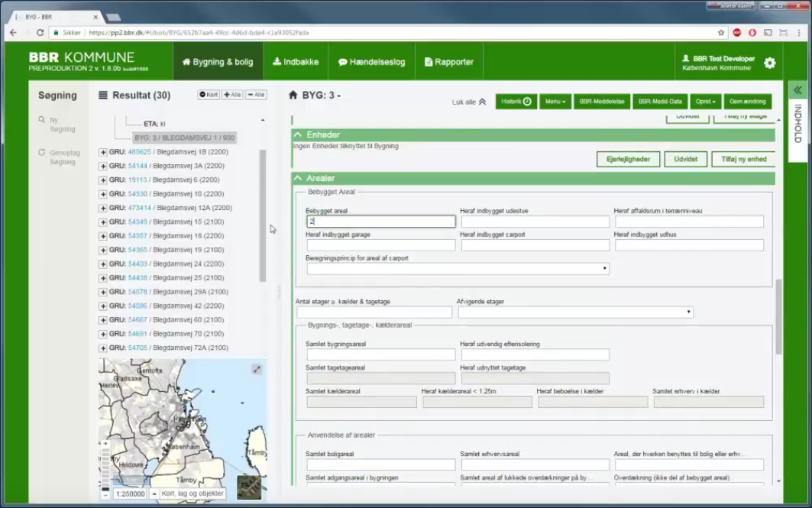Click the Kort button in Resultat header
Image resolution: width=812 pixels, height=508 pixels.
click(x=209, y=95)
